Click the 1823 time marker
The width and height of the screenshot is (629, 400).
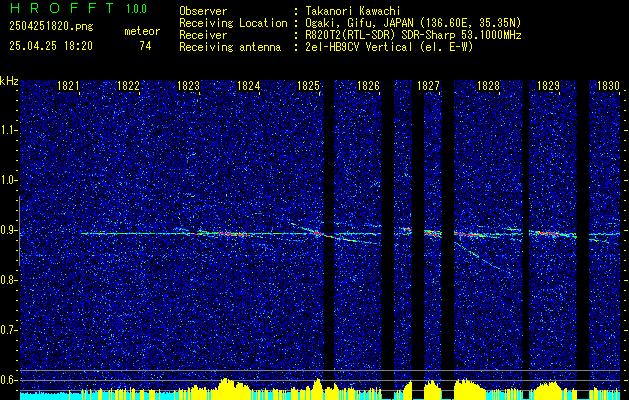point(189,86)
